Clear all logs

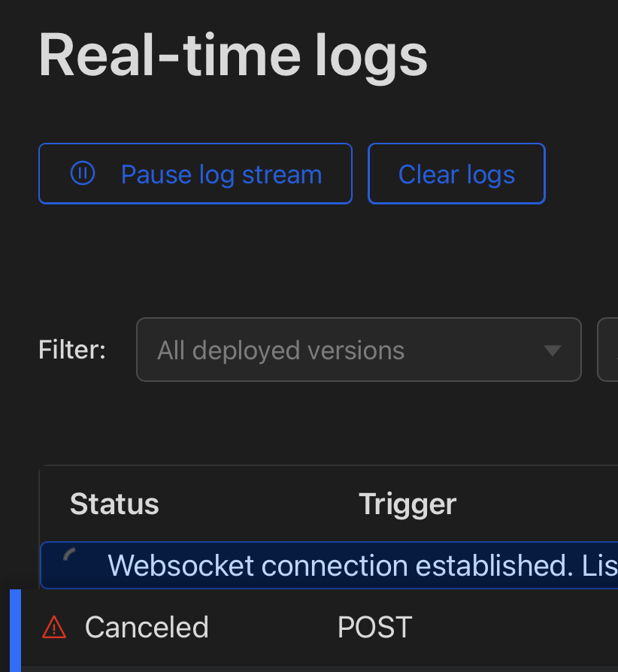[x=456, y=174]
